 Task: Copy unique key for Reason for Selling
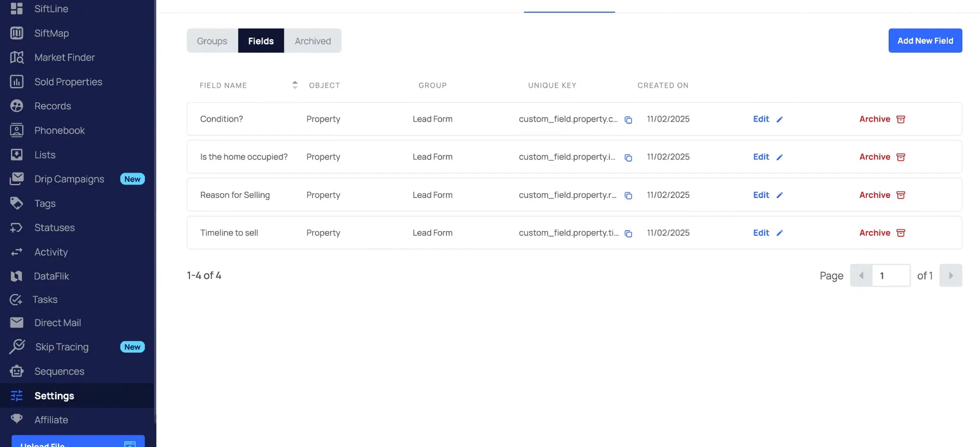628,195
